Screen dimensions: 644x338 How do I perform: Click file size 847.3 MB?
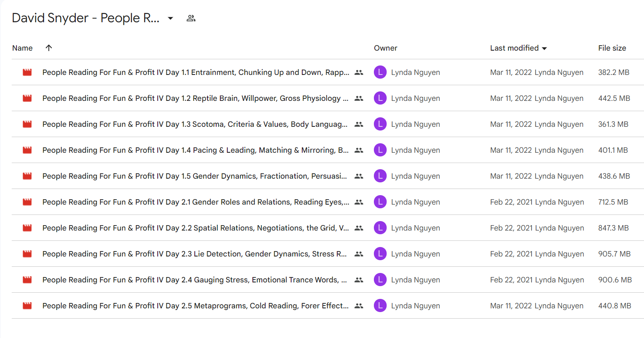[x=613, y=228]
